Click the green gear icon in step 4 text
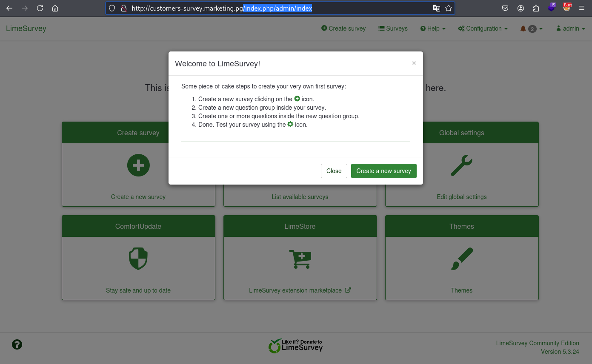592x364 pixels. coord(290,124)
